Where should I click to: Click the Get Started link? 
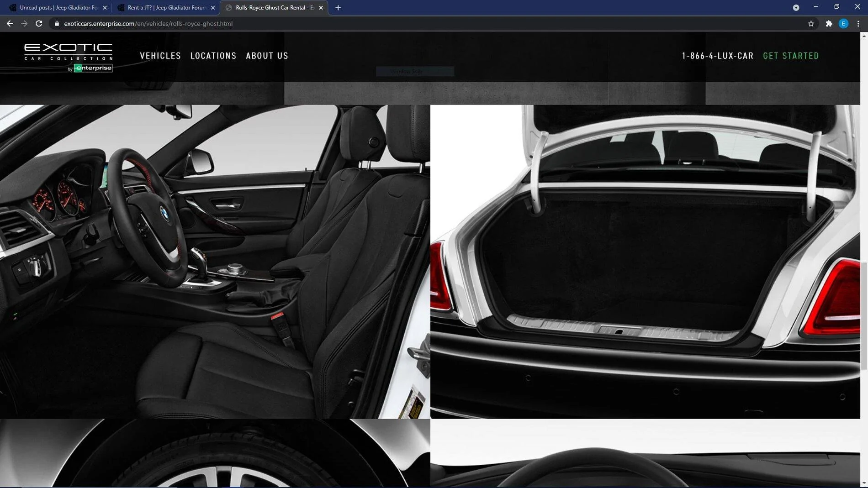791,56
